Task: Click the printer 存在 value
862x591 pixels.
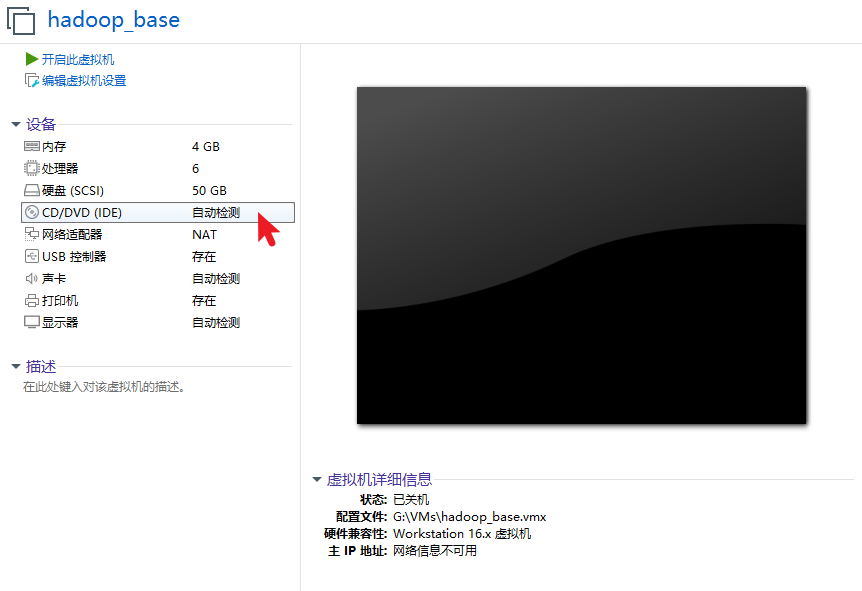Action: pos(204,301)
